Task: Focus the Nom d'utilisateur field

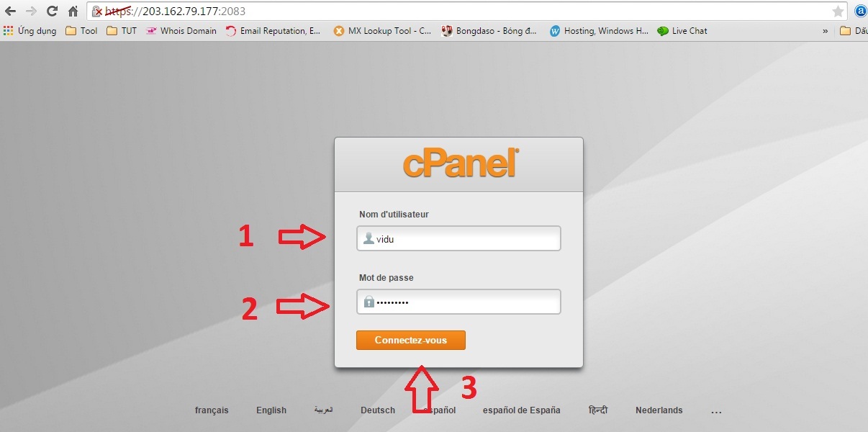Action: [x=458, y=238]
